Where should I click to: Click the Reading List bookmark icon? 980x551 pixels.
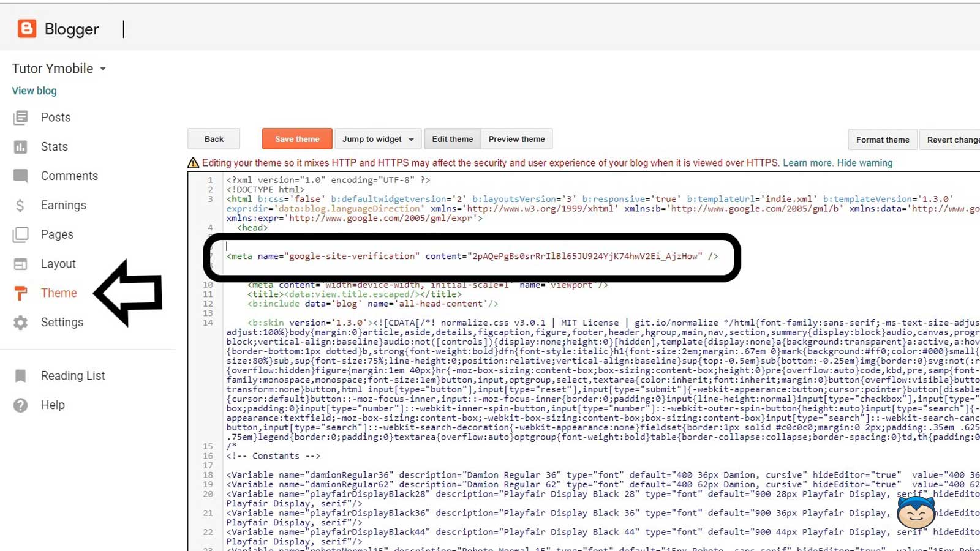point(20,376)
